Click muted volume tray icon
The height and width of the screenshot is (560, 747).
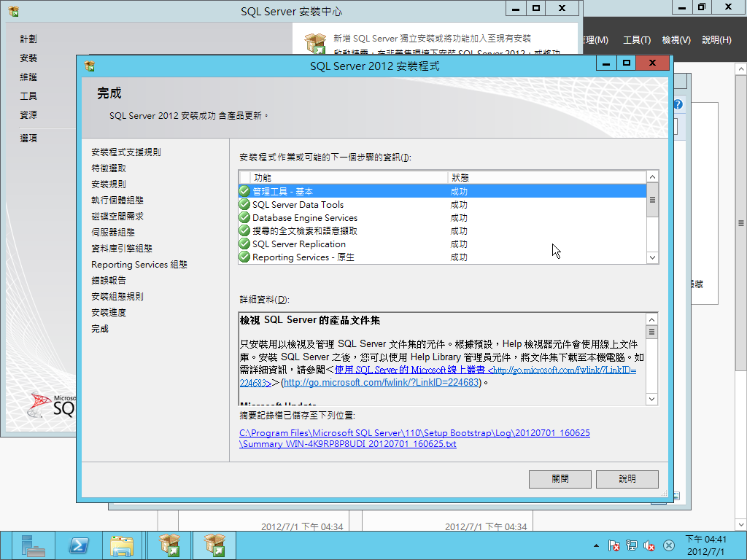coord(649,545)
